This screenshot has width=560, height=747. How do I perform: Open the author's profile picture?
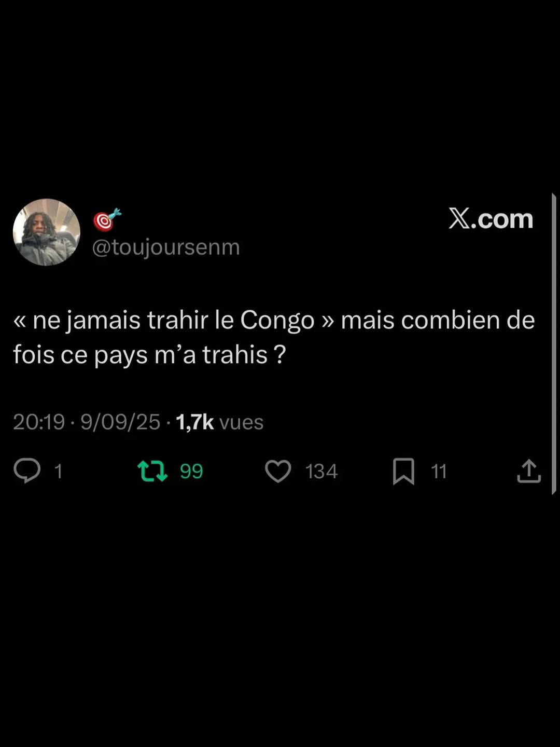[47, 232]
